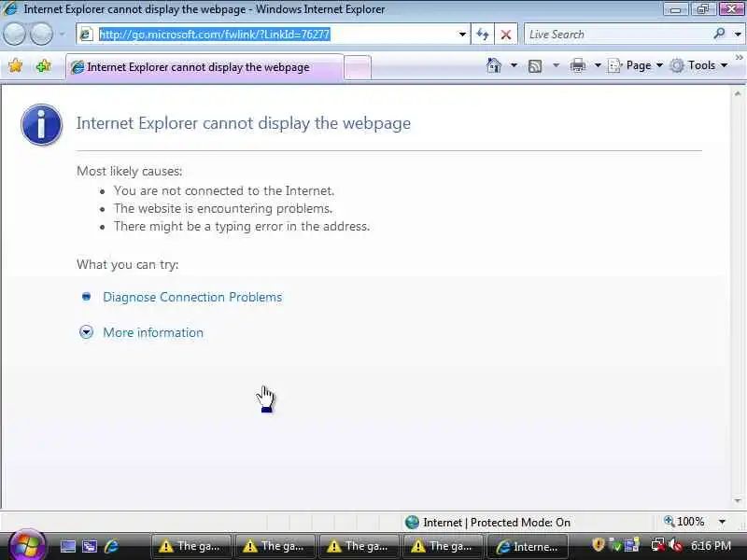Open the Page menu

pos(636,65)
